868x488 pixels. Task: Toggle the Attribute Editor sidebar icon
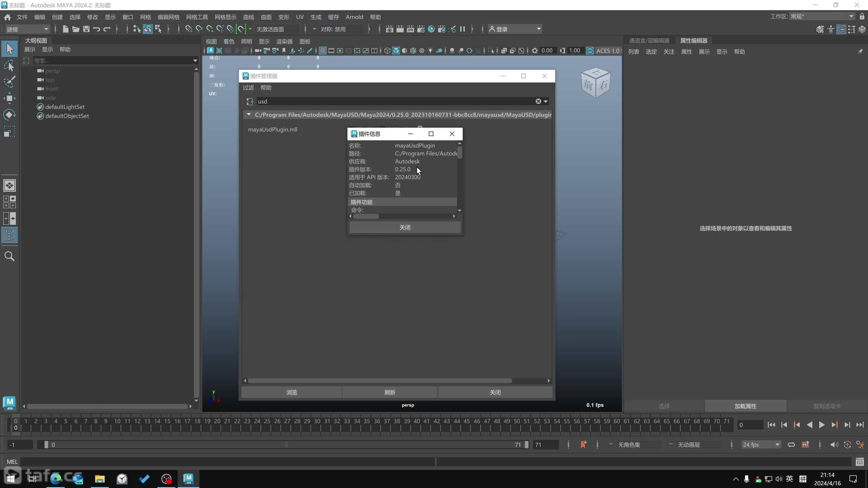pos(841,29)
